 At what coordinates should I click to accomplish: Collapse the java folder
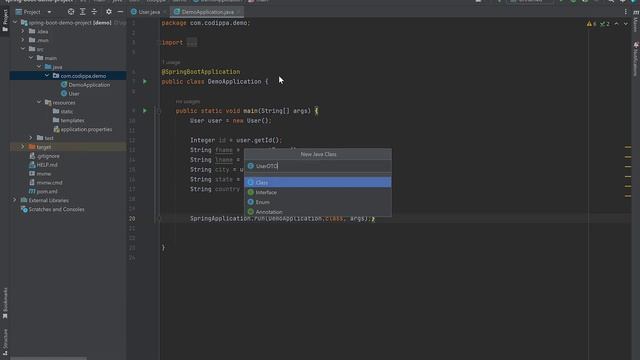tap(39, 67)
